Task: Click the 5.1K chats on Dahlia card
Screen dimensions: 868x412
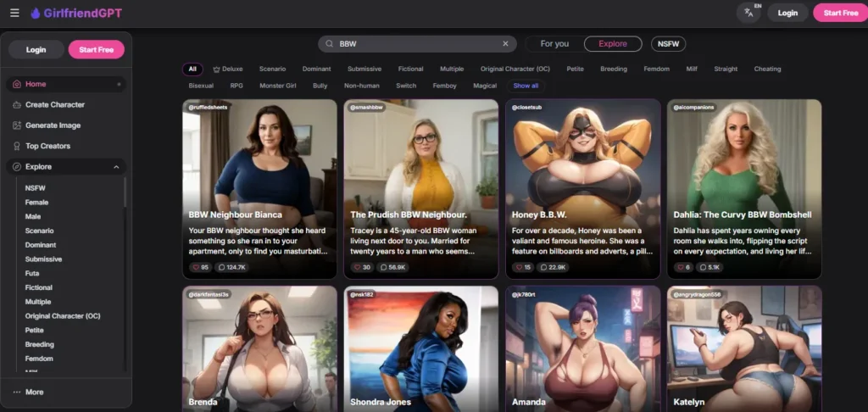Action: (709, 267)
